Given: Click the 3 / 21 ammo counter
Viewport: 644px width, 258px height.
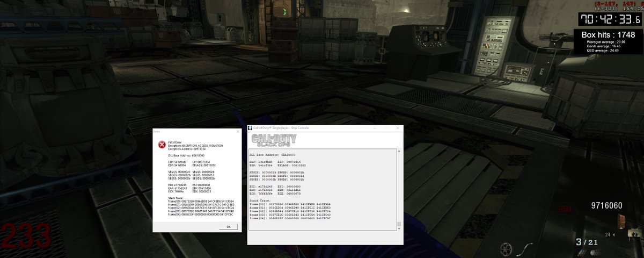Looking at the screenshot, I should [587, 242].
